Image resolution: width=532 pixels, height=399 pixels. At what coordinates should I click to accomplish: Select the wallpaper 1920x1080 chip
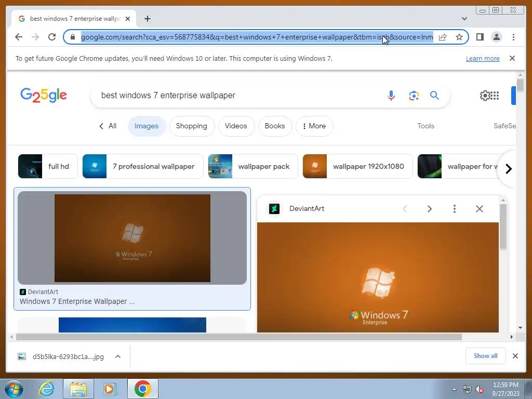357,166
